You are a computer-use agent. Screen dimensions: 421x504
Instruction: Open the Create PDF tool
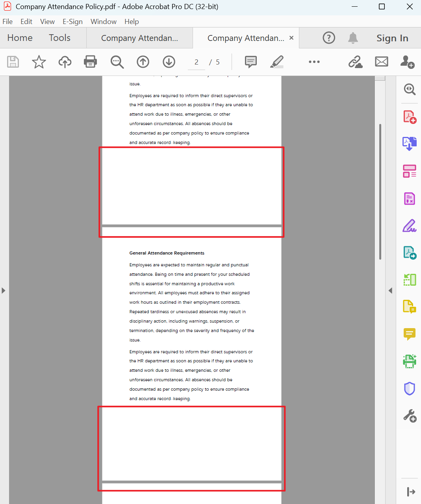[x=410, y=116]
